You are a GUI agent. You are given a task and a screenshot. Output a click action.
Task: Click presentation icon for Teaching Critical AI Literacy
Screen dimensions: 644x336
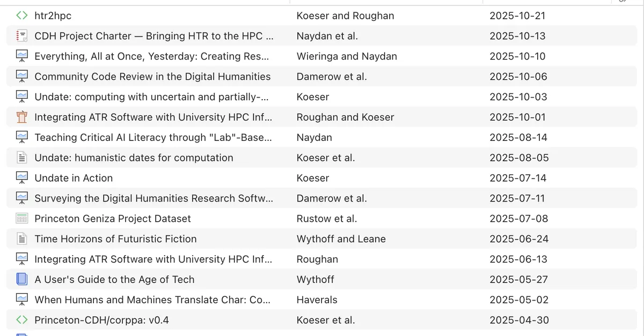pos(21,138)
